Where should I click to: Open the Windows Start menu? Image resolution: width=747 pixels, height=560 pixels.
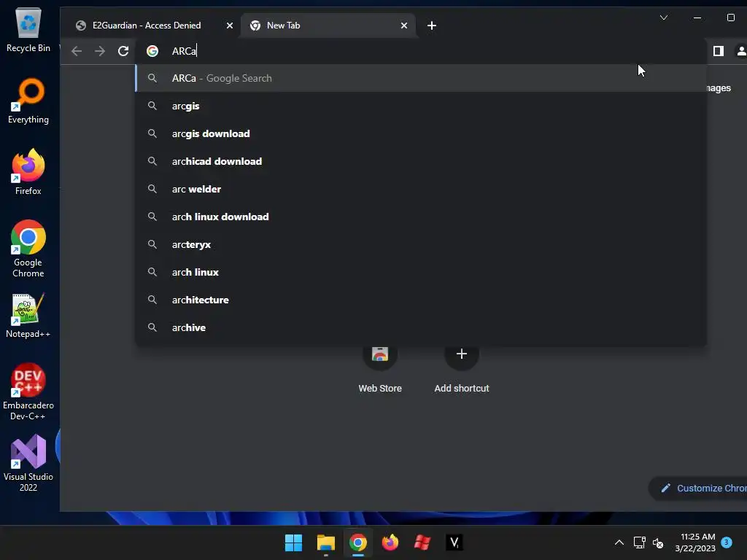(x=293, y=542)
